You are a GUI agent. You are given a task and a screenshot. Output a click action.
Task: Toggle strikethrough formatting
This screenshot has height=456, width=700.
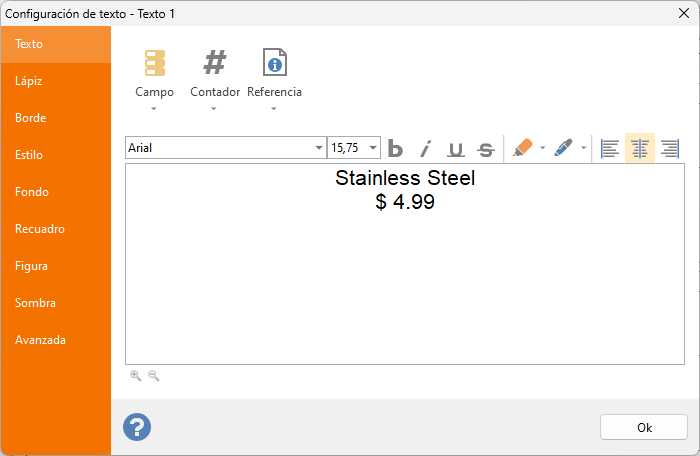pos(486,148)
